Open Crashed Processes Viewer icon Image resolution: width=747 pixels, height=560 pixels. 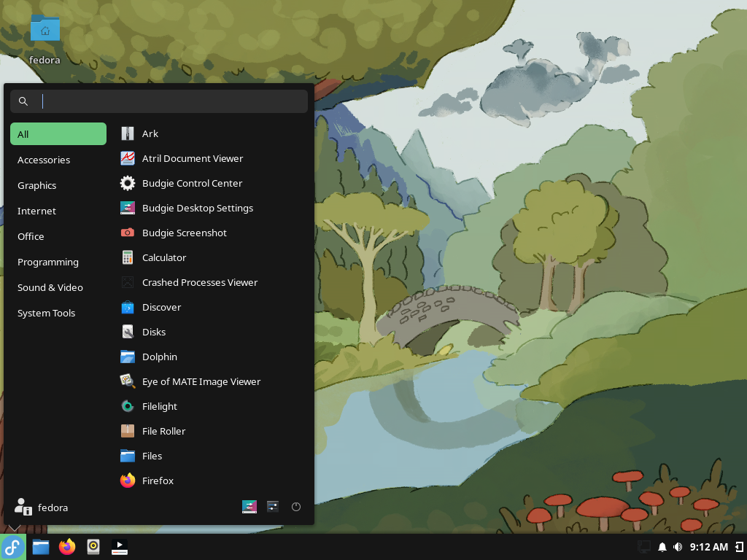(x=127, y=282)
